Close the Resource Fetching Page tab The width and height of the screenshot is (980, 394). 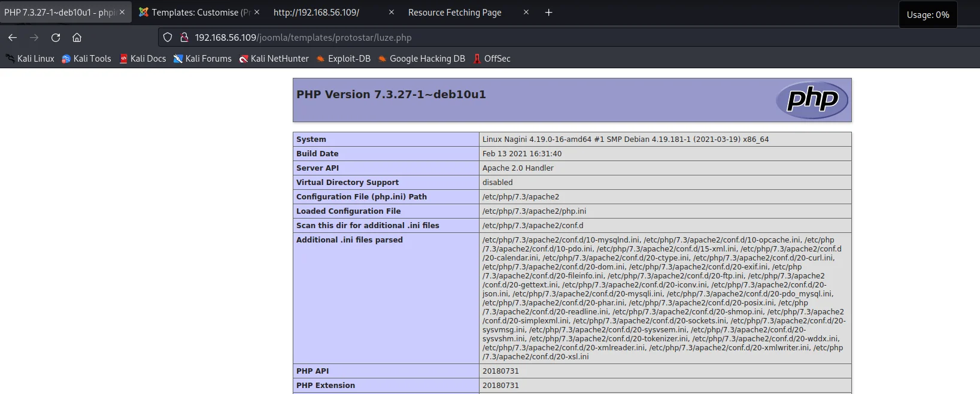526,13
